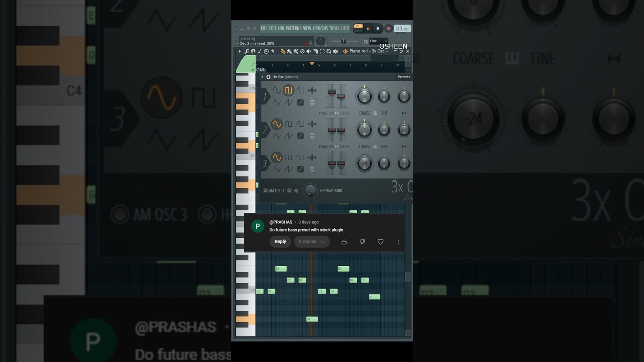The image size is (644, 362).
Task: Adjust oscillator 3 coarse knob showing -24
Action: click(x=364, y=163)
